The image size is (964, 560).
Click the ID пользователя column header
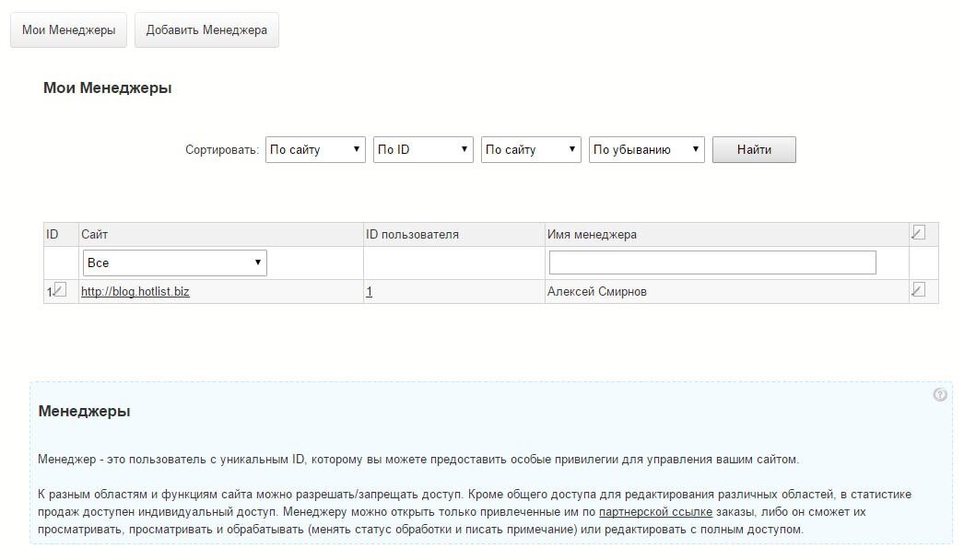tap(412, 235)
